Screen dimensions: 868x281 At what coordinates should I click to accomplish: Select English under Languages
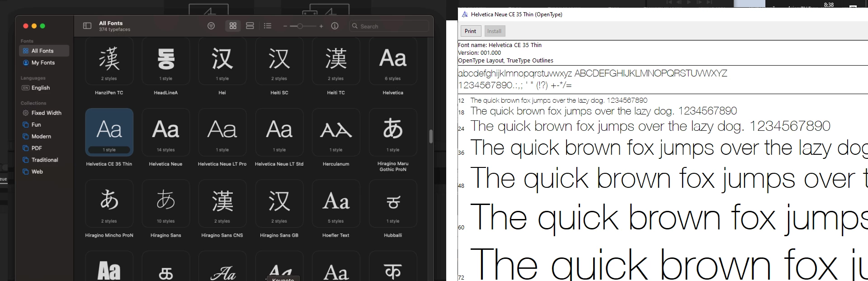(44, 88)
